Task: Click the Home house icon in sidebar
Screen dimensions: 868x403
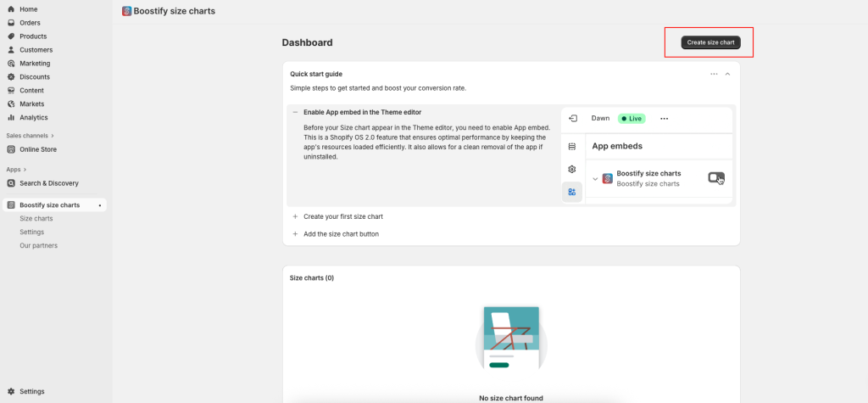Action: coord(11,9)
